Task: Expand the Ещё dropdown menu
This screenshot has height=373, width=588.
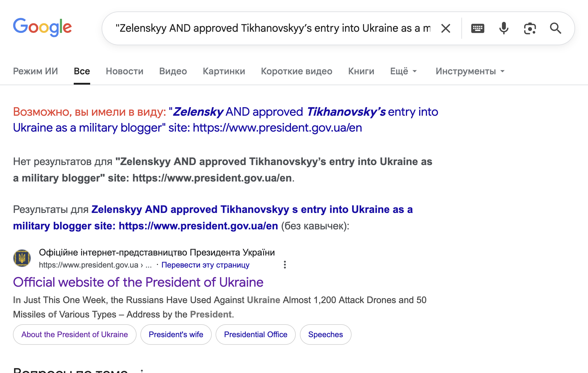Action: pos(403,71)
